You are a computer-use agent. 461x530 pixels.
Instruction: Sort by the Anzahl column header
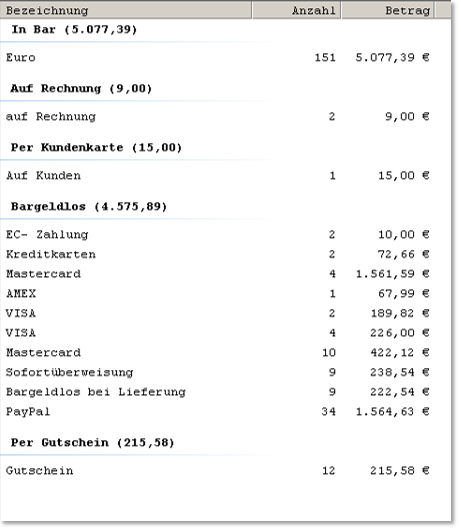click(x=296, y=10)
